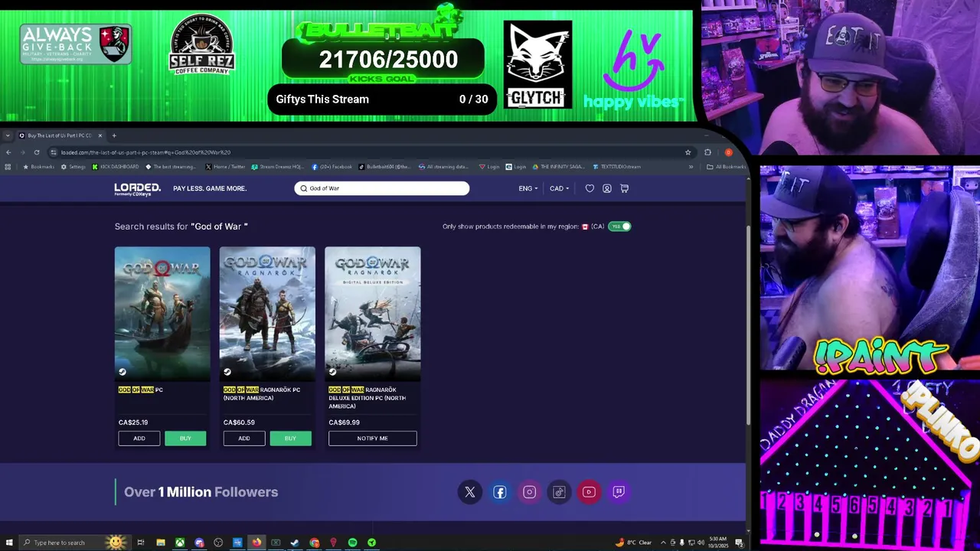Open Loaded's TikTok social page
Viewport: 980px width, 551px height.
559,492
